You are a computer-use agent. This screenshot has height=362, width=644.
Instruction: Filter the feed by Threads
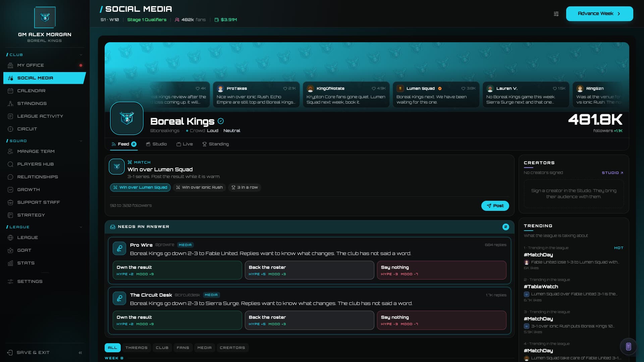pyautogui.click(x=136, y=348)
